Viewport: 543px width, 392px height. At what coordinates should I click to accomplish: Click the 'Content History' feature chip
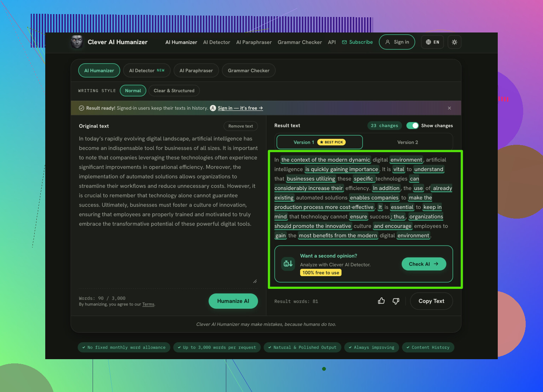[428, 348]
